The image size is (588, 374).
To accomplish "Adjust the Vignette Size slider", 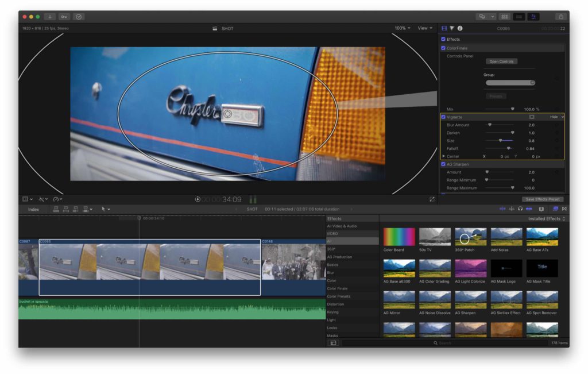I will 500,141.
